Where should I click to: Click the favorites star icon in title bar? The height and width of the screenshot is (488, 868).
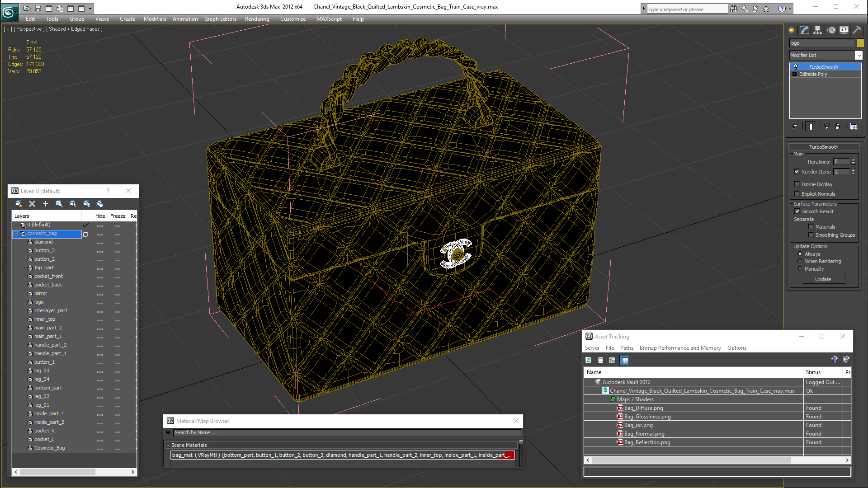(766, 9)
